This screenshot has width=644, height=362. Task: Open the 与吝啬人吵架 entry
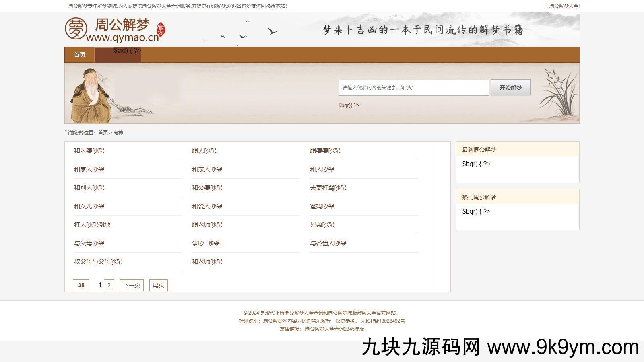pyautogui.click(x=328, y=243)
